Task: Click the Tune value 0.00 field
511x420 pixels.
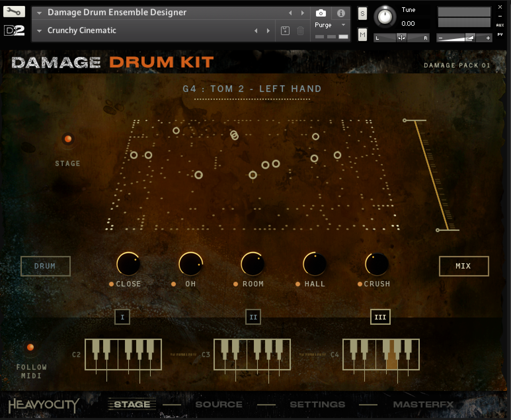Action: point(408,24)
